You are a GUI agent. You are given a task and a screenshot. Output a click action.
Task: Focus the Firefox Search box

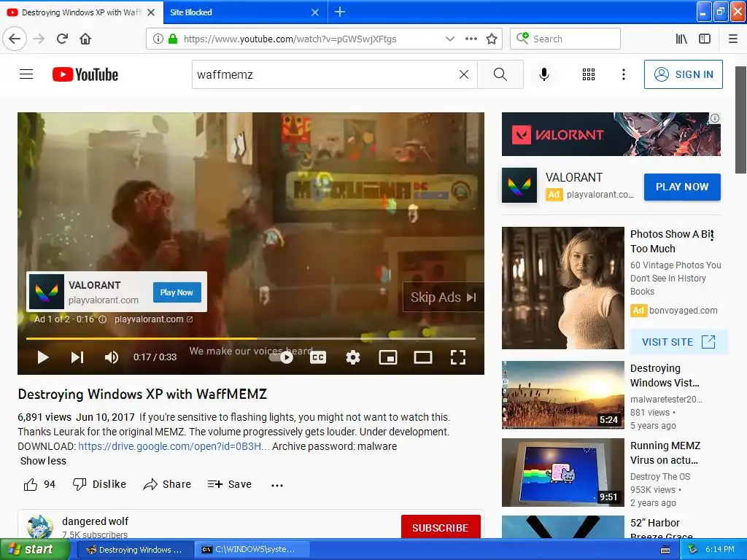click(565, 39)
